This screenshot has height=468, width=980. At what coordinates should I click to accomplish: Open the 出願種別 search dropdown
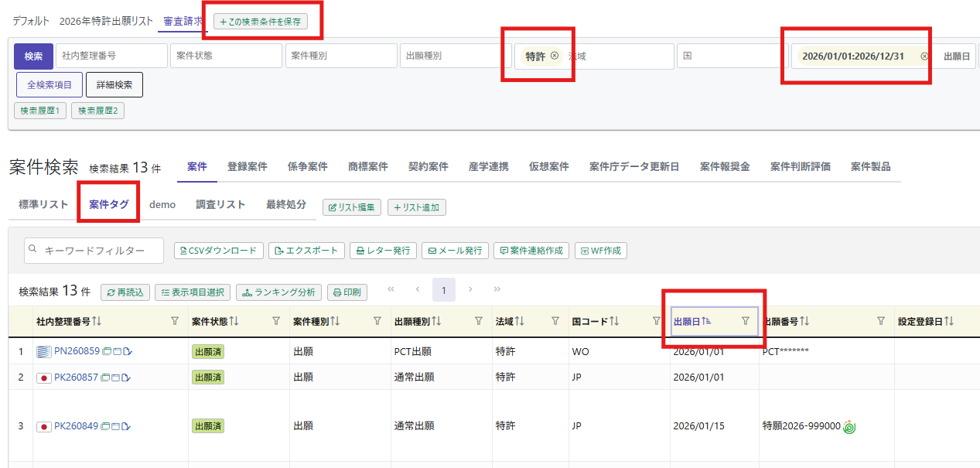pyautogui.click(x=455, y=56)
